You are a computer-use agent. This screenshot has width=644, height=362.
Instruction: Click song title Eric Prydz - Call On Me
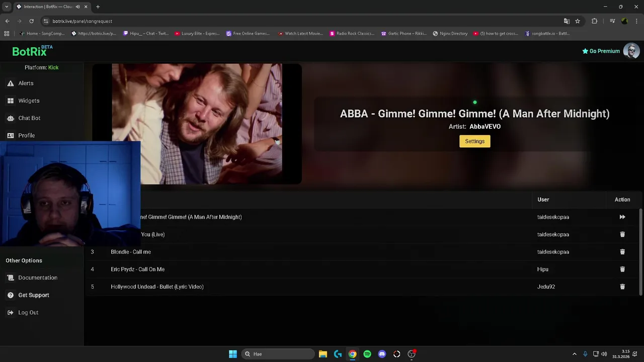click(137, 269)
